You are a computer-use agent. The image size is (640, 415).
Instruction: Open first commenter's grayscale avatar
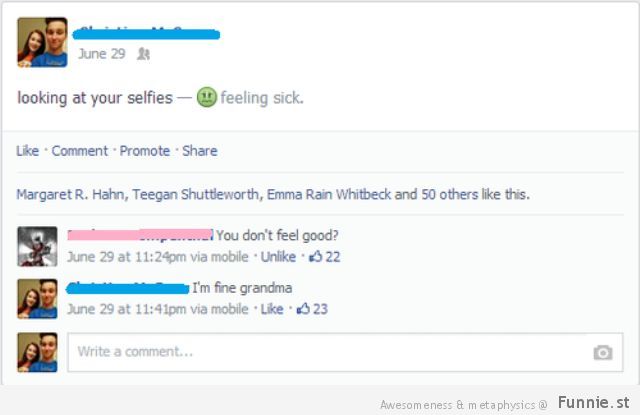[37, 246]
